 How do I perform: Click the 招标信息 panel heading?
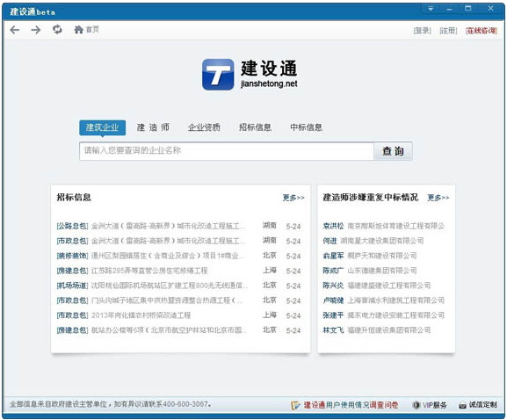(74, 197)
